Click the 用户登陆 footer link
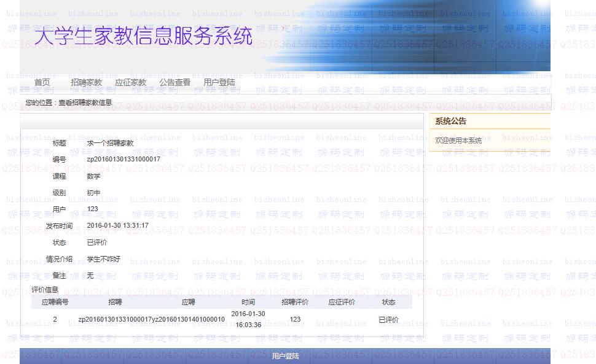The width and height of the screenshot is (596, 364). (285, 356)
